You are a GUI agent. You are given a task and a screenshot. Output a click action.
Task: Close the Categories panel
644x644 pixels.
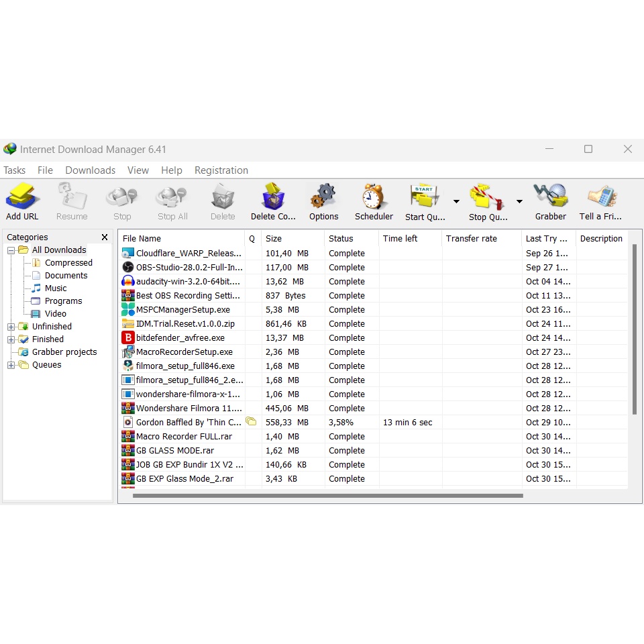point(105,237)
